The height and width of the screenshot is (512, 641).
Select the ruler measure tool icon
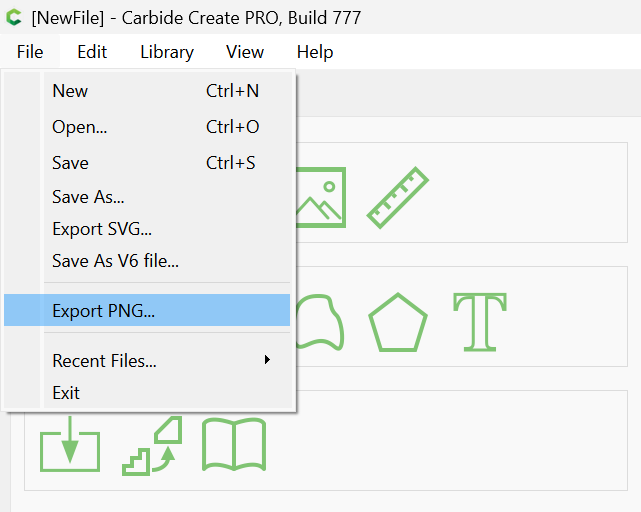[398, 198]
